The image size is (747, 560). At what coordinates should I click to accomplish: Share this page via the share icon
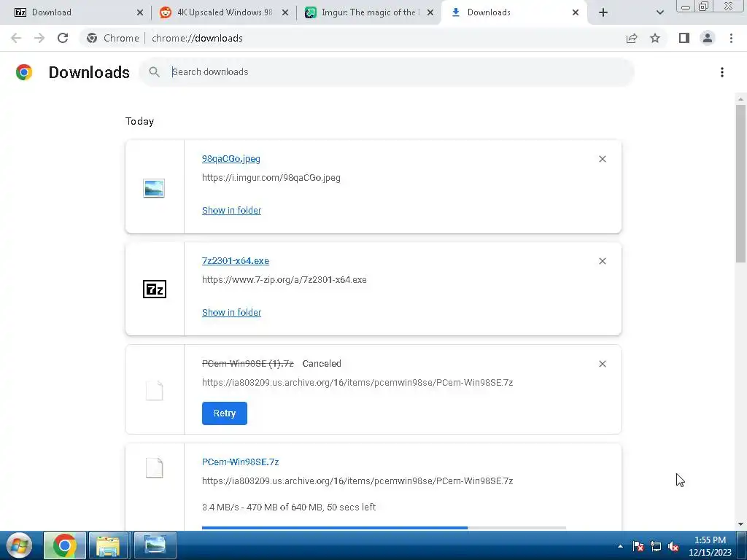point(632,38)
